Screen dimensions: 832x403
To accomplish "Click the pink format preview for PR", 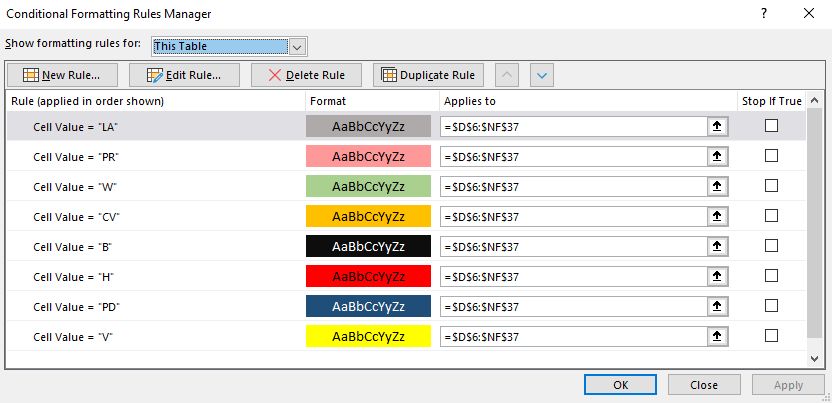I will [x=368, y=156].
